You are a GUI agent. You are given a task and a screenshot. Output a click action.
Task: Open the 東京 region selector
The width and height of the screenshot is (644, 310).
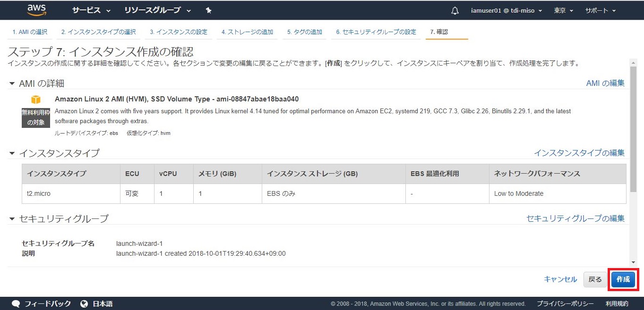[563, 10]
